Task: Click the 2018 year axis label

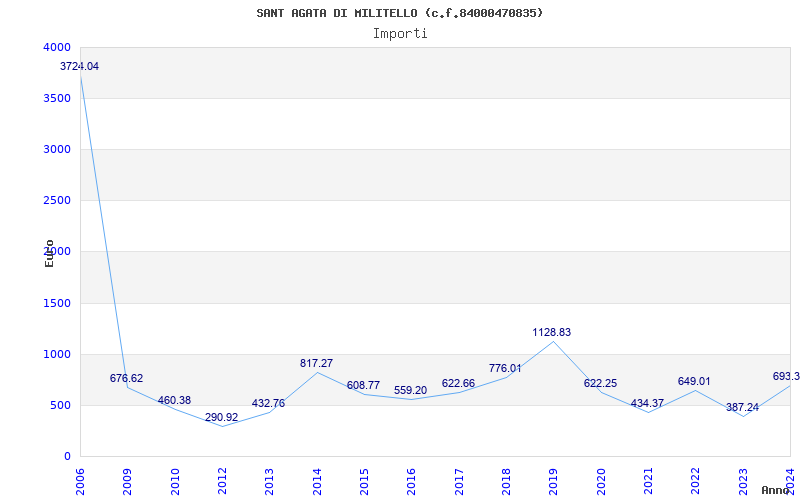Action: [506, 482]
